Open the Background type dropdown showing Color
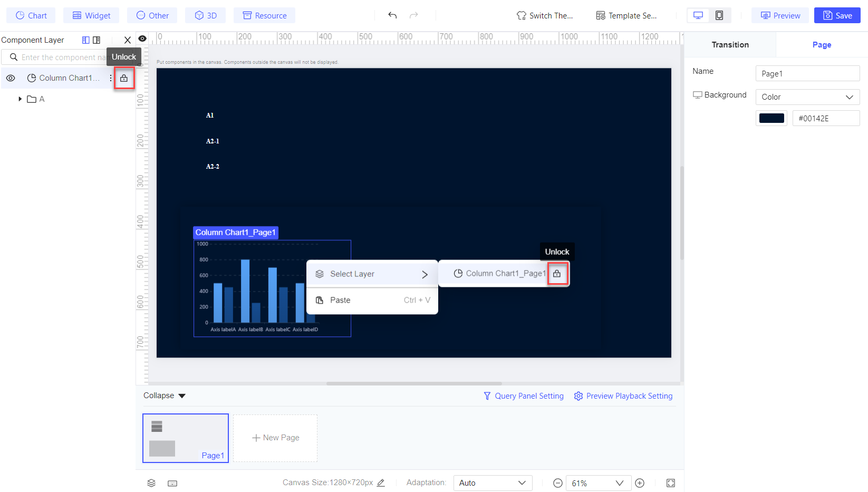 pyautogui.click(x=807, y=97)
